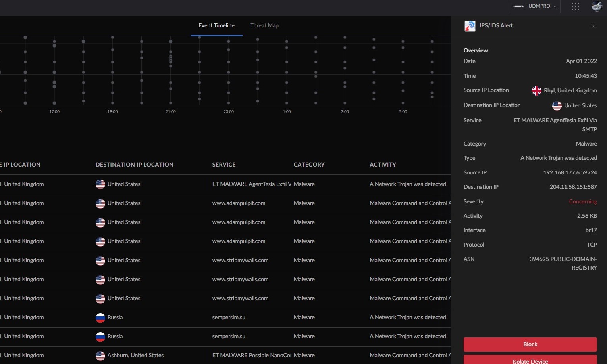Screen dimensions: 607x364
Task: Click the Service column header
Action: (x=224, y=165)
